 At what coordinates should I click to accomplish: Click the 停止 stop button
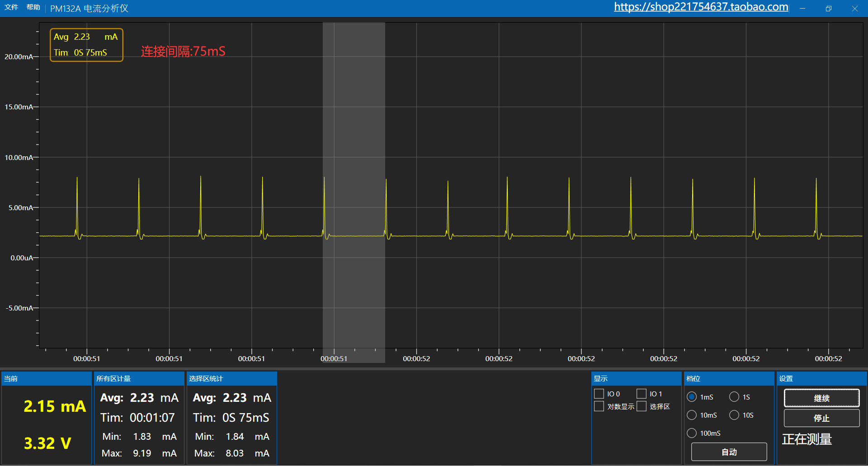[x=821, y=418]
